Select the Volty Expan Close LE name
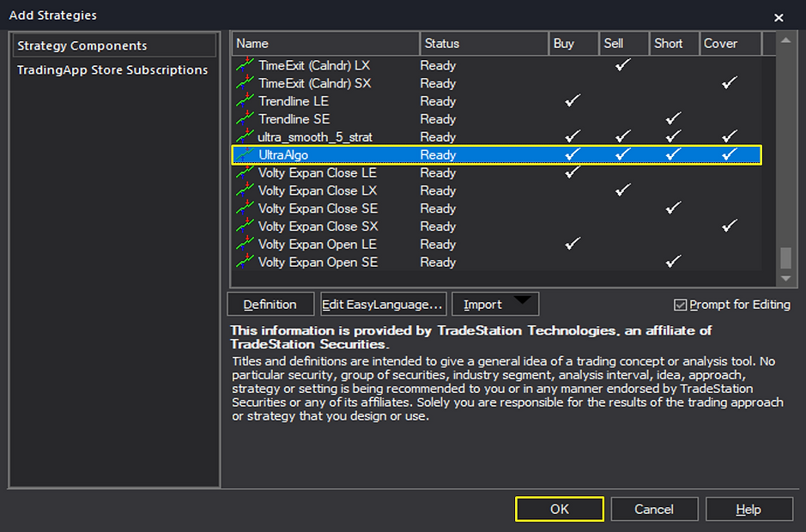Viewport: 806px width, 532px height. tap(317, 172)
